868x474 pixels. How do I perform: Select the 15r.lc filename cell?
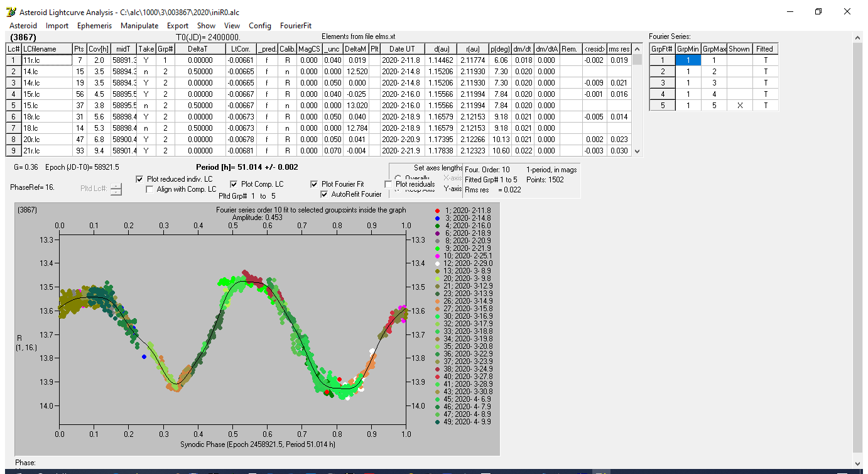(x=46, y=94)
